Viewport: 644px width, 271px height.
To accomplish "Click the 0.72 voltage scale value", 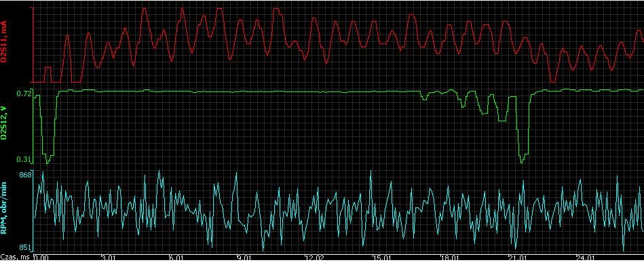I will pos(23,94).
